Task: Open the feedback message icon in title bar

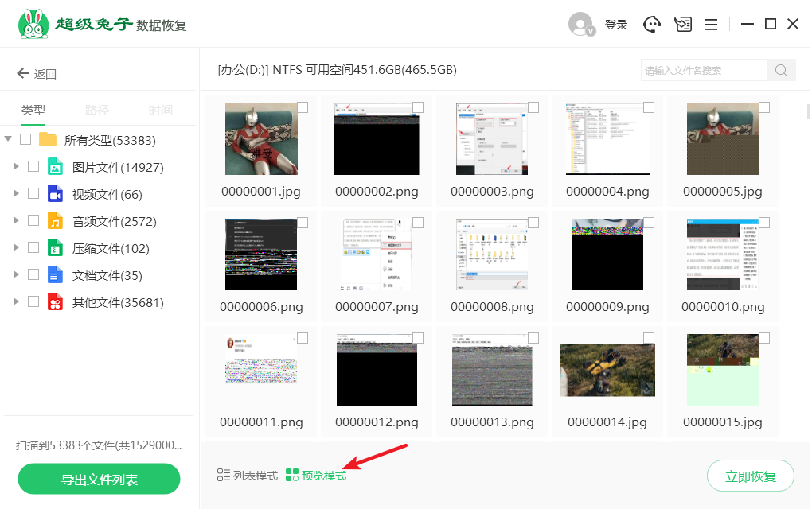Action: click(682, 24)
